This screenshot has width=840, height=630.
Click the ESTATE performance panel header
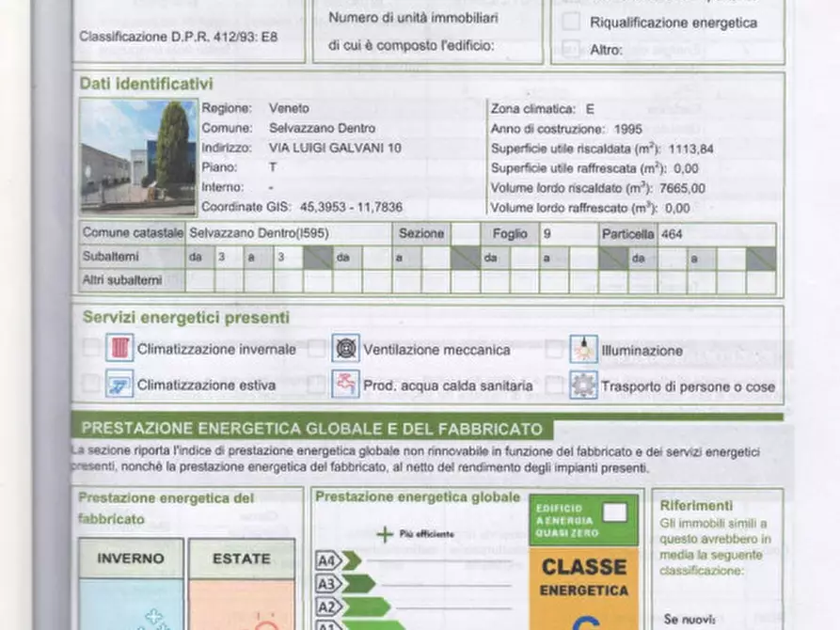(x=241, y=559)
